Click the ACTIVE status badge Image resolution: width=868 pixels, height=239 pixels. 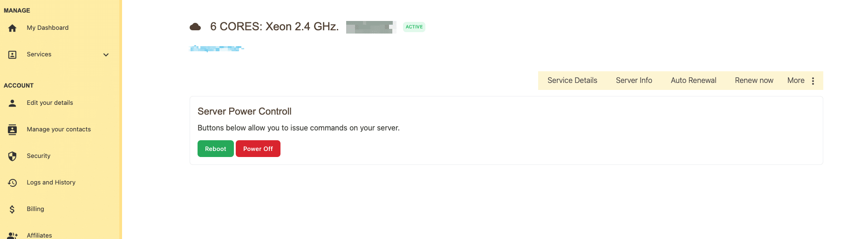coord(414,27)
